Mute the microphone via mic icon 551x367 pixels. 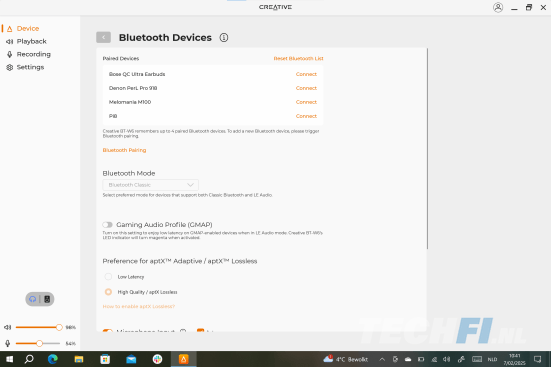coord(7,343)
